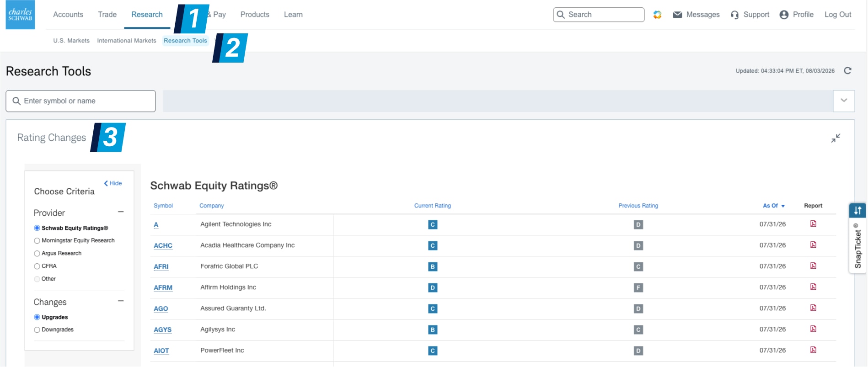This screenshot has width=868, height=367.
Task: Open PDF report for Acadia Healthcare Company
Action: click(813, 245)
